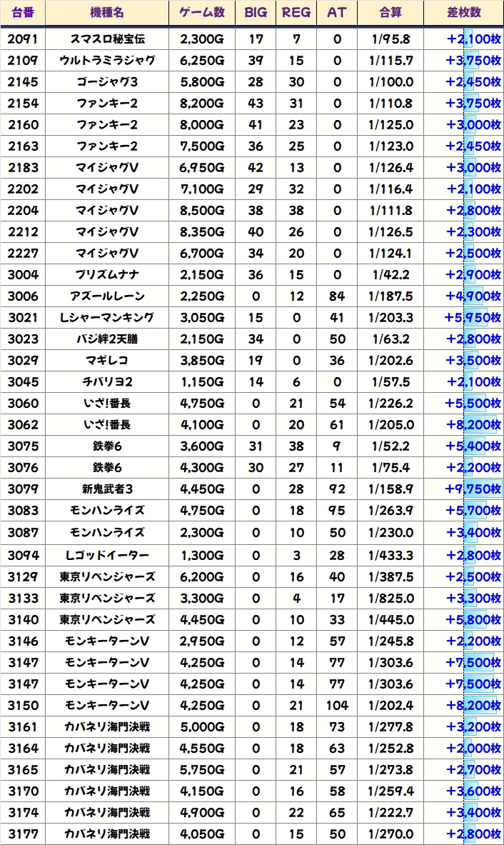Image resolution: width=504 pixels, height=845 pixels.
Task: Click machine number 3177 in last row
Action: pyautogui.click(x=23, y=834)
